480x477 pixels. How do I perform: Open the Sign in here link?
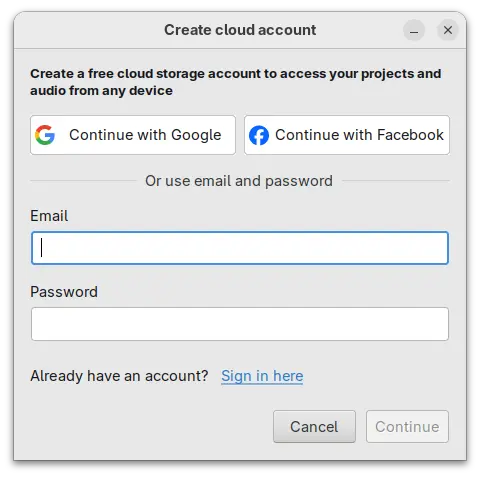coord(262,376)
